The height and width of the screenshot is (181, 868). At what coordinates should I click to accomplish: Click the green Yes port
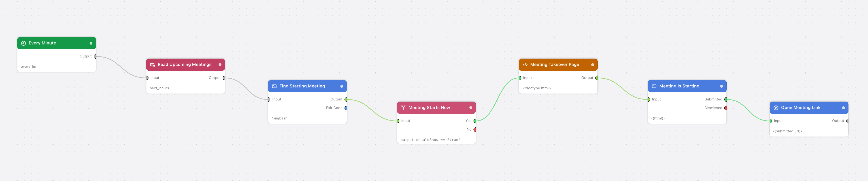tap(475, 121)
